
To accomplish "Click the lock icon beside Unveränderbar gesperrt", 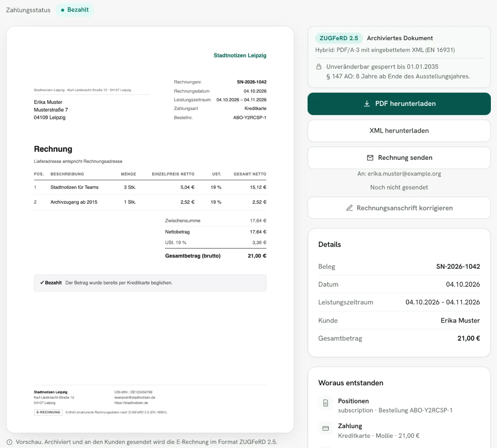I will click(x=319, y=67).
